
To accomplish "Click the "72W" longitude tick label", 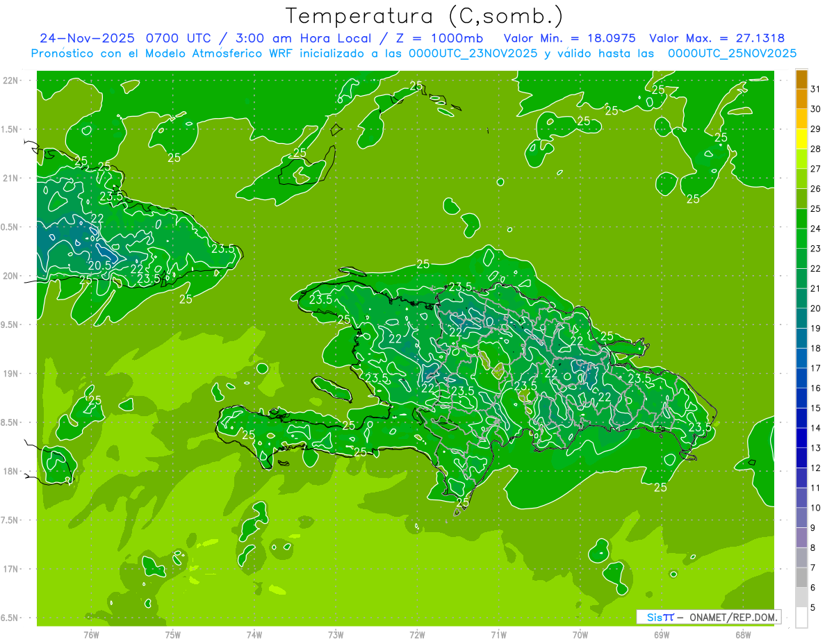I will [417, 635].
